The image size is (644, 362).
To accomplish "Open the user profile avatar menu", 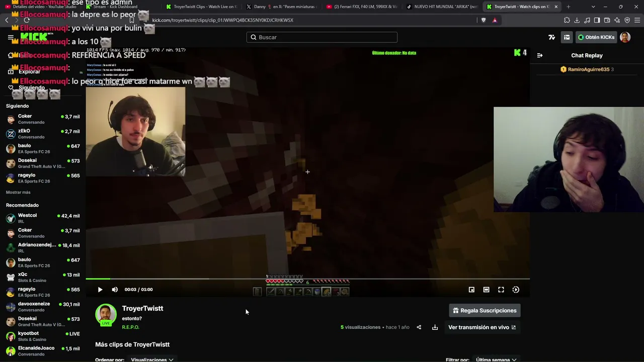I will (x=625, y=37).
